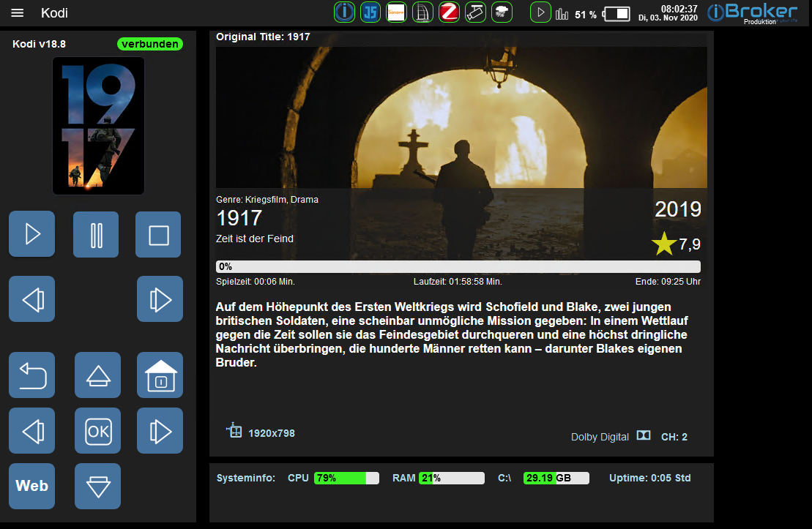
Task: Seek within the movie progress bar
Action: click(x=458, y=266)
